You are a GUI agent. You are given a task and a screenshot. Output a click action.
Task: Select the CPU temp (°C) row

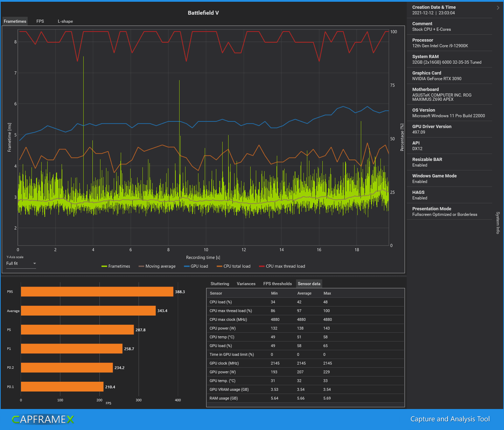[306, 337]
